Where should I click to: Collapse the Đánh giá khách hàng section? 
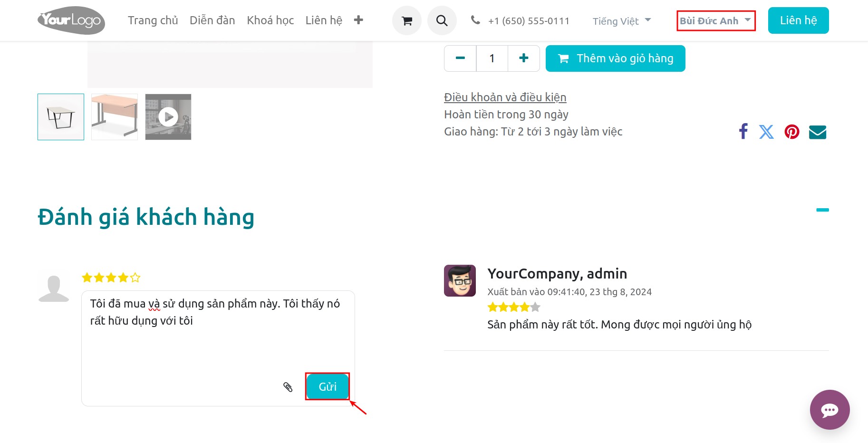822,210
